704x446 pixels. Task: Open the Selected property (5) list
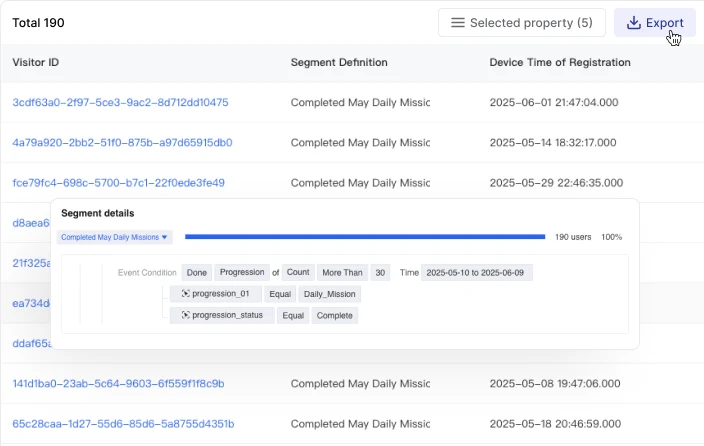pos(522,22)
